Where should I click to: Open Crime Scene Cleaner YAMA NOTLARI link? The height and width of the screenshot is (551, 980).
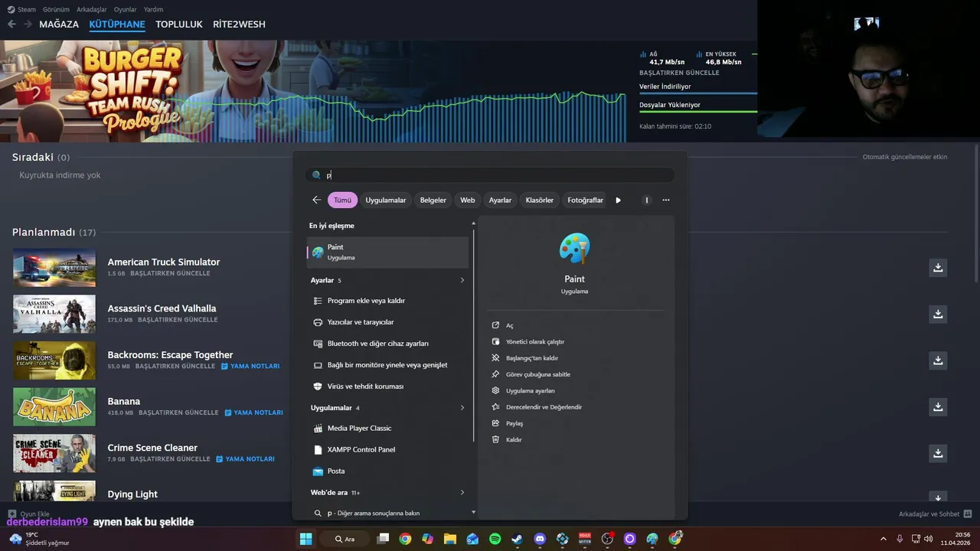(246, 459)
